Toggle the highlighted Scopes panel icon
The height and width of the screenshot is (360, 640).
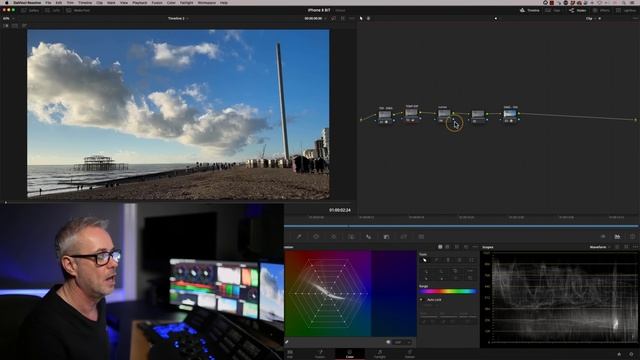(617, 236)
